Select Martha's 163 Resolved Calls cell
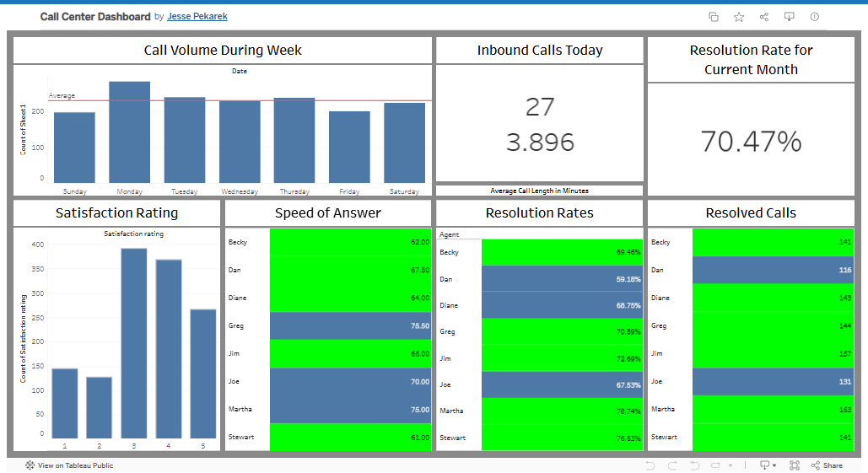 (x=774, y=410)
